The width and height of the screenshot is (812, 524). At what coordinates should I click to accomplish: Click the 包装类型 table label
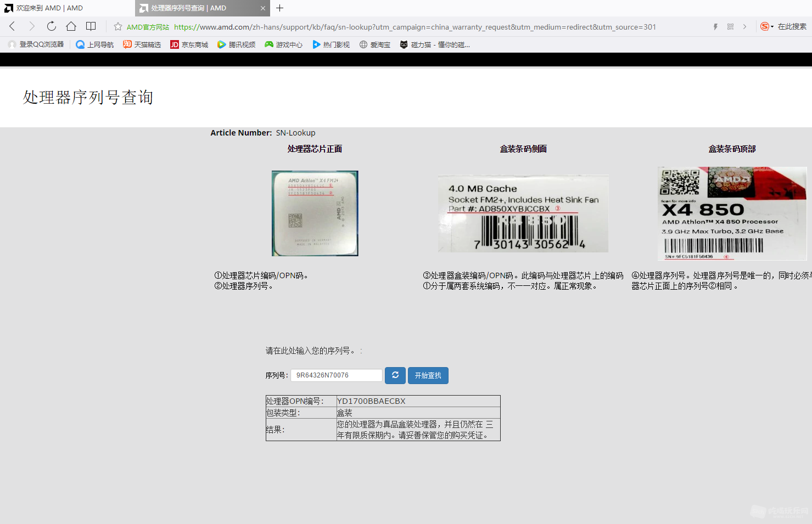[283, 413]
